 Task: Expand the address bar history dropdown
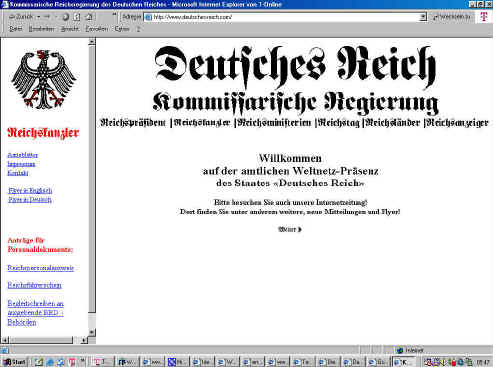pos(423,17)
